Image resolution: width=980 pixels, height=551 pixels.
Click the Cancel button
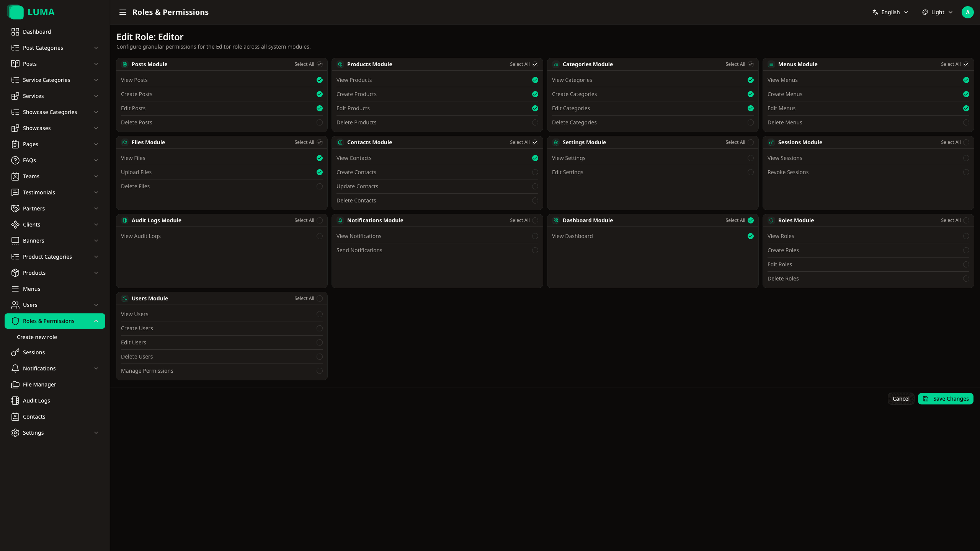click(x=901, y=399)
